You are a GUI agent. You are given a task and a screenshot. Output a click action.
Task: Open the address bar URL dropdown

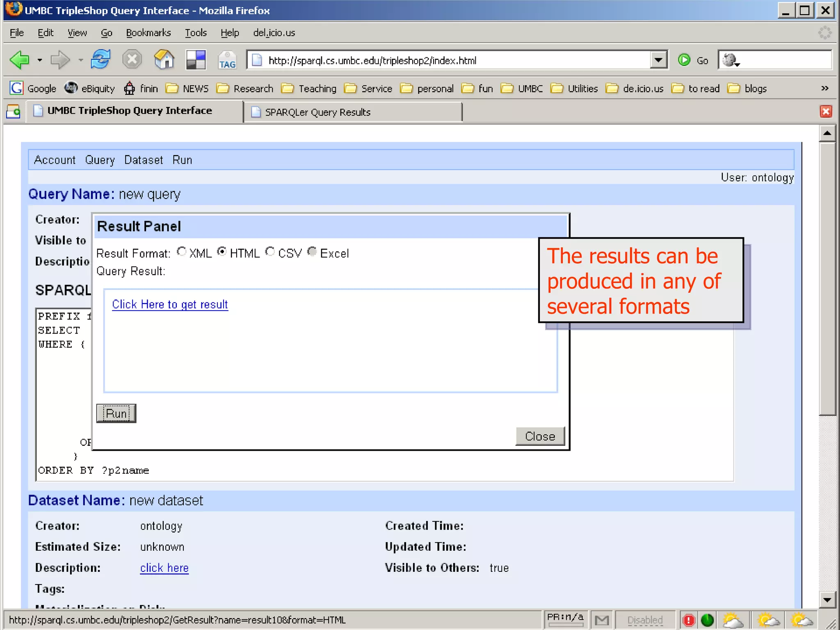[658, 60]
